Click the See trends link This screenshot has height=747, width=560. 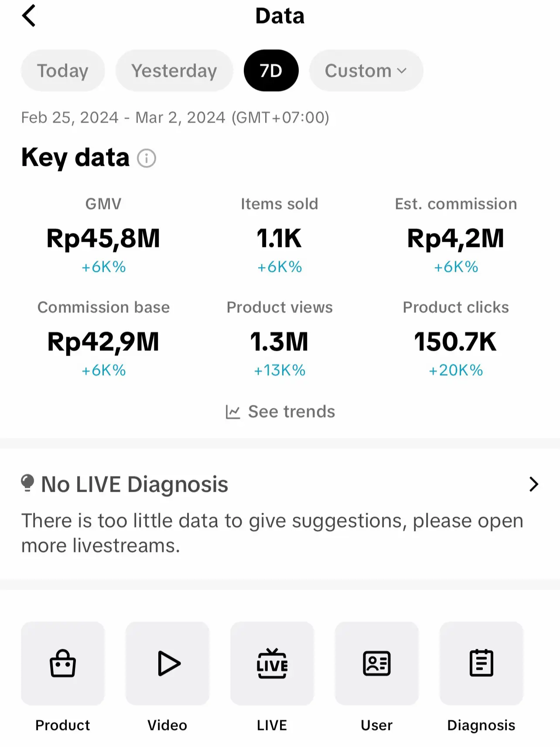coord(280,411)
